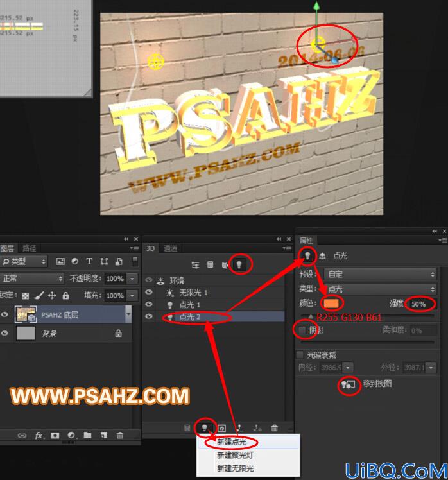Click the adjustment layer filter icon
Image resolution: width=448 pixels, height=480 pixels.
point(74,261)
